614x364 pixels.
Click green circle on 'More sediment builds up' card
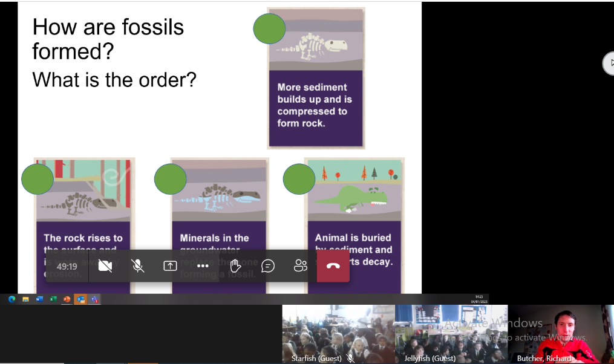coord(269,29)
